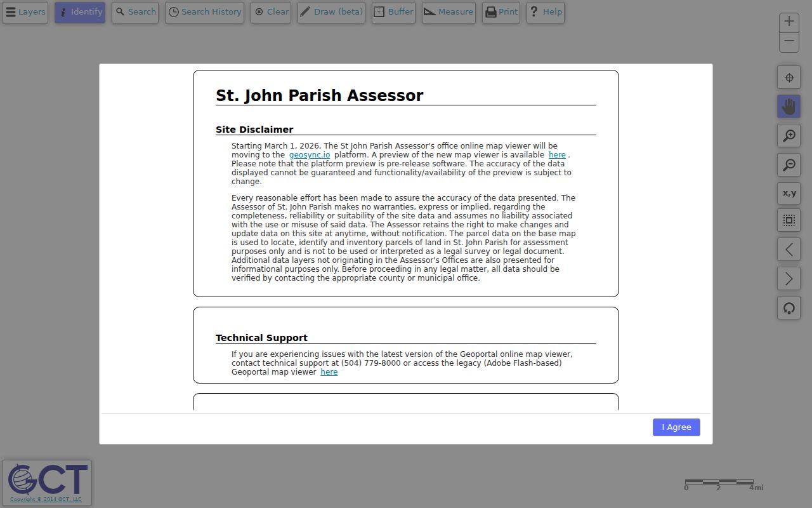
Task: Open Search History
Action: coord(204,12)
